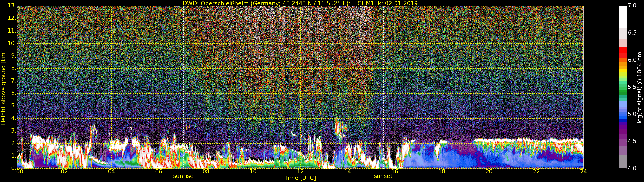Click the 'Height above ground [km]' axis label
This screenshot has height=182, width=644.
click(x=3, y=88)
